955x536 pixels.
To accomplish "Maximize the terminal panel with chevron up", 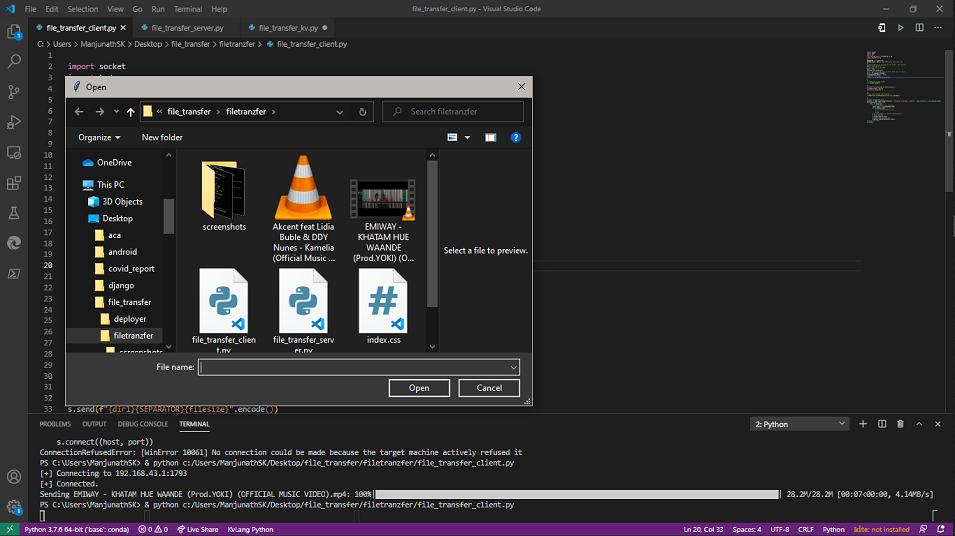I will coord(919,424).
